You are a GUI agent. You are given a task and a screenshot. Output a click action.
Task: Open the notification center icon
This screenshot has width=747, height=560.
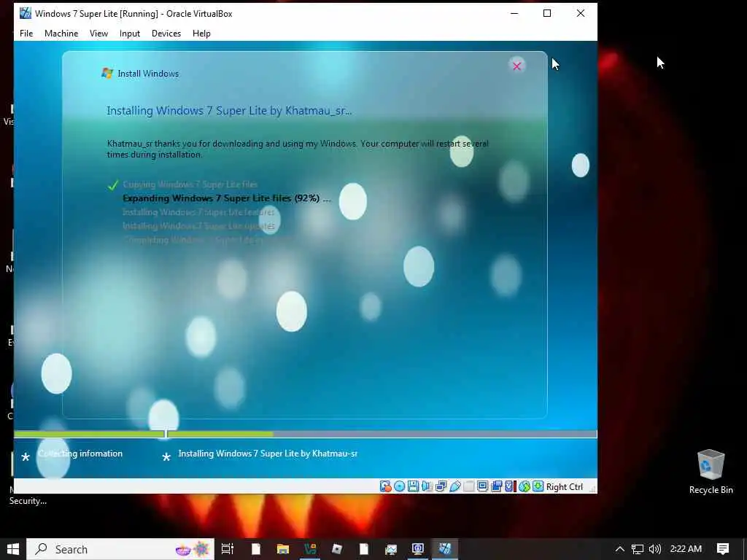(723, 549)
